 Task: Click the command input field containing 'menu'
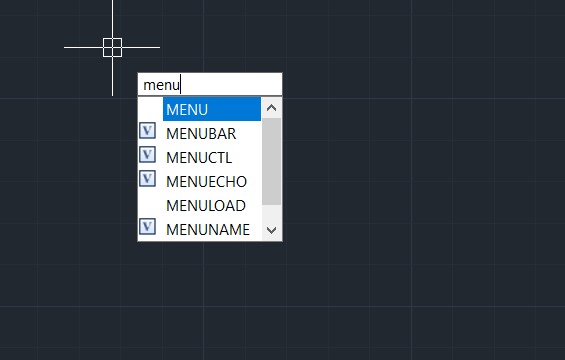(210, 85)
